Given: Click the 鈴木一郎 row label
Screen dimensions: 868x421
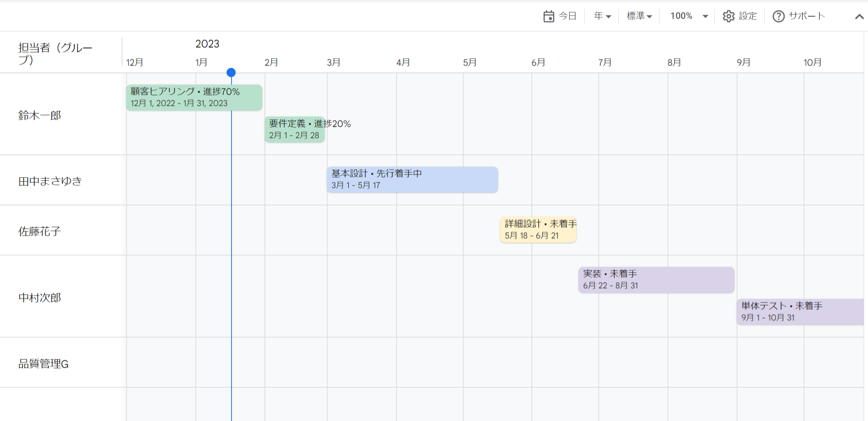Looking at the screenshot, I should pyautogui.click(x=40, y=115).
